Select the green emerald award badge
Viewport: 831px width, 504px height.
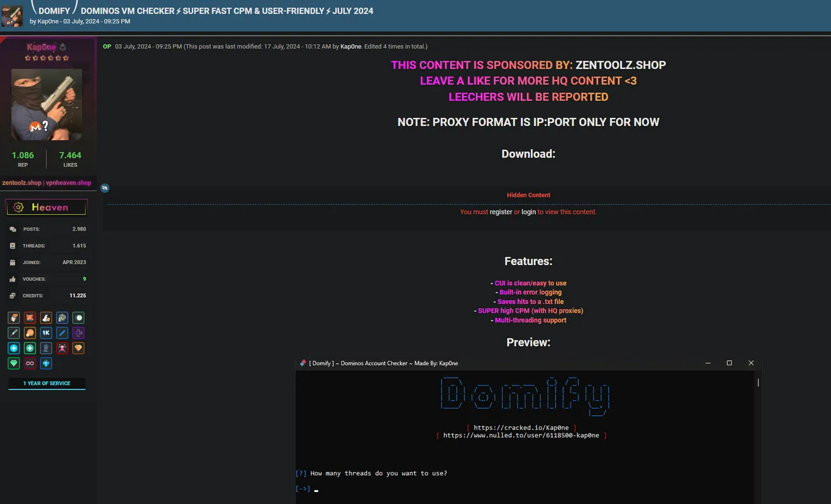click(x=13, y=363)
